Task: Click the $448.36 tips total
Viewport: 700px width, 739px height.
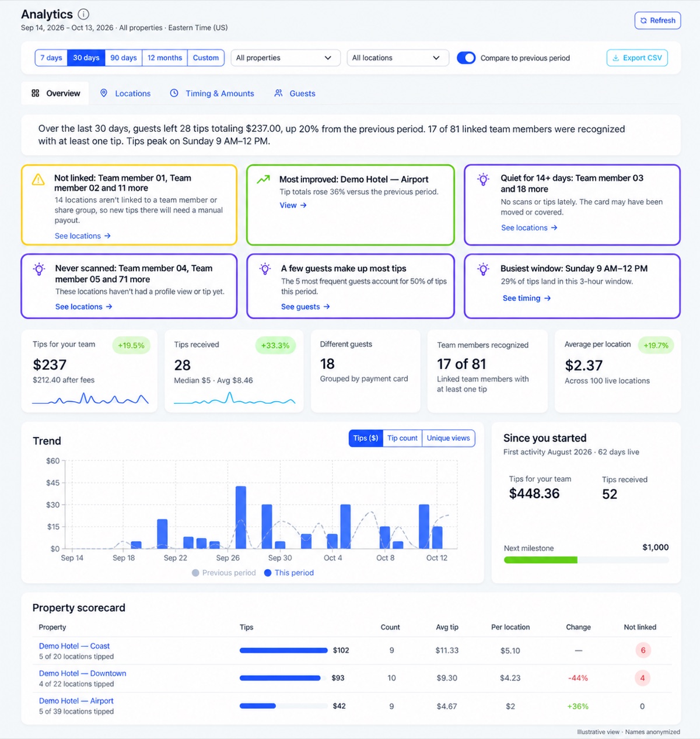Action: pos(534,493)
